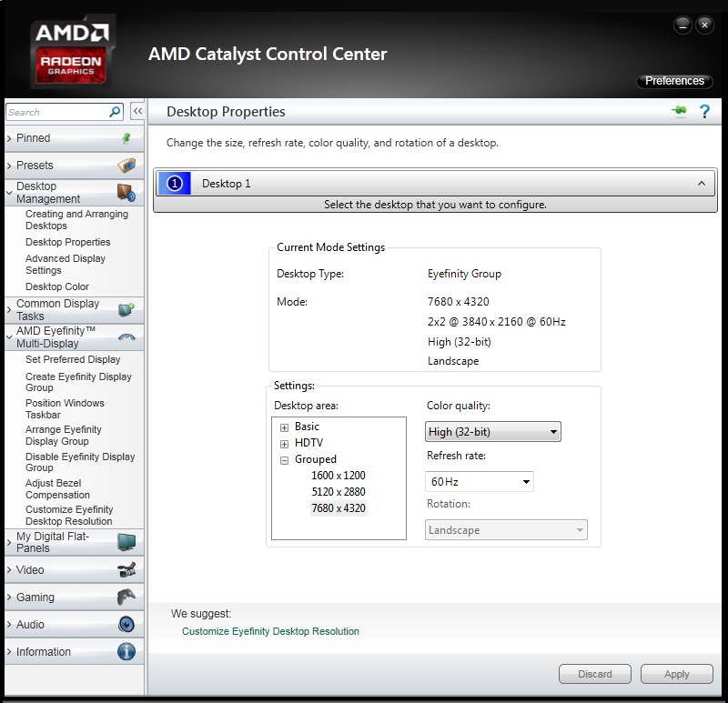Open Arrange Eyefinity Display Group page
The height and width of the screenshot is (703, 728).
[64, 436]
